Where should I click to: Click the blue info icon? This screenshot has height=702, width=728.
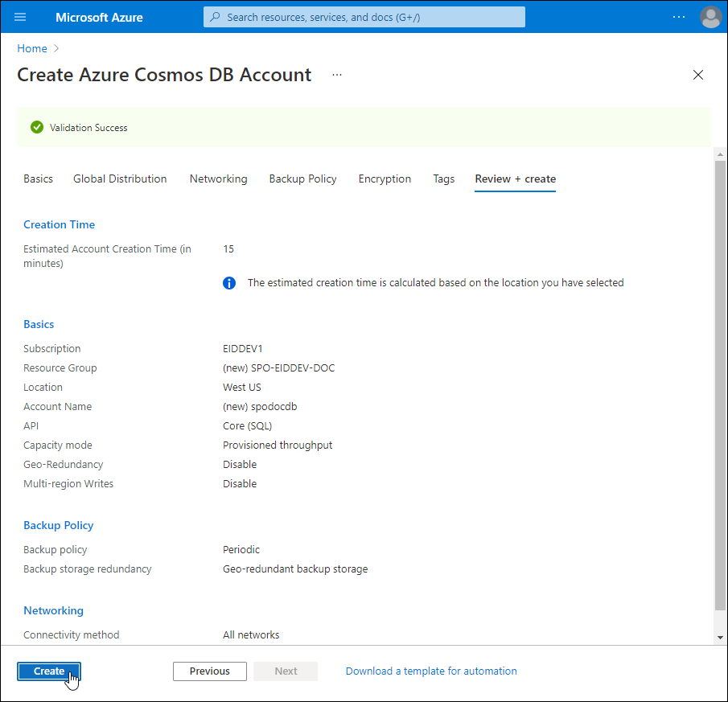pos(229,283)
